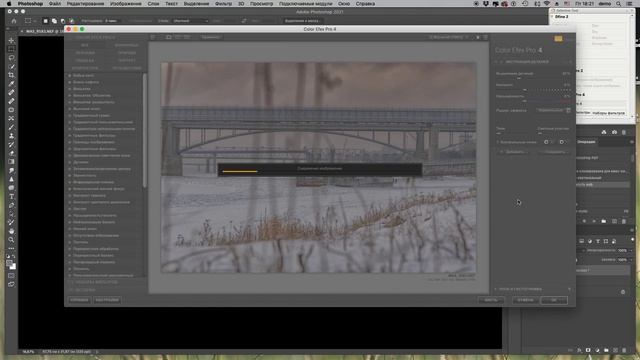The width and height of the screenshot is (640, 360).
Task: Click type layer filter icon in Layers panel
Action: 598,241
